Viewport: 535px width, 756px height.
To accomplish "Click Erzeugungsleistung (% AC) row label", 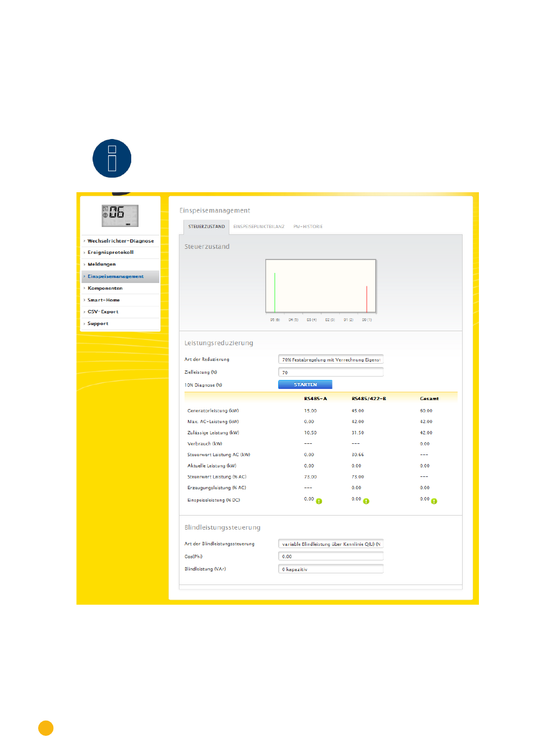I will tap(216, 488).
